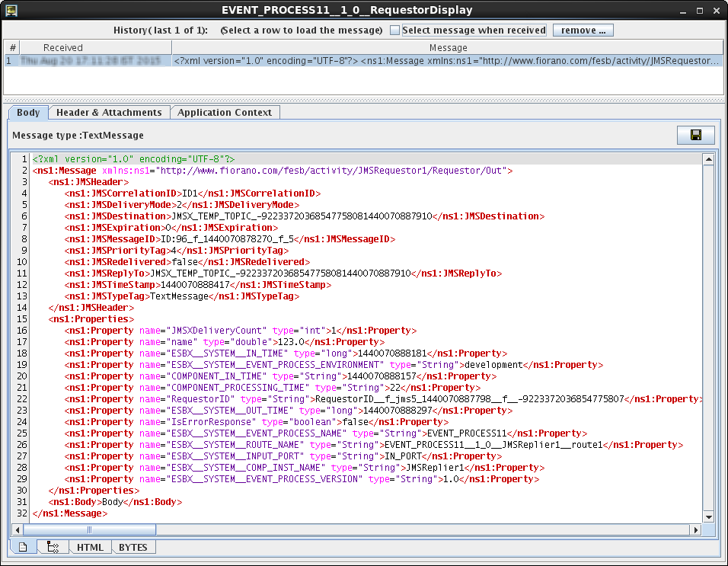Click the horizontal scrollbar thumb
The height and width of the screenshot is (566, 728).
point(88,529)
